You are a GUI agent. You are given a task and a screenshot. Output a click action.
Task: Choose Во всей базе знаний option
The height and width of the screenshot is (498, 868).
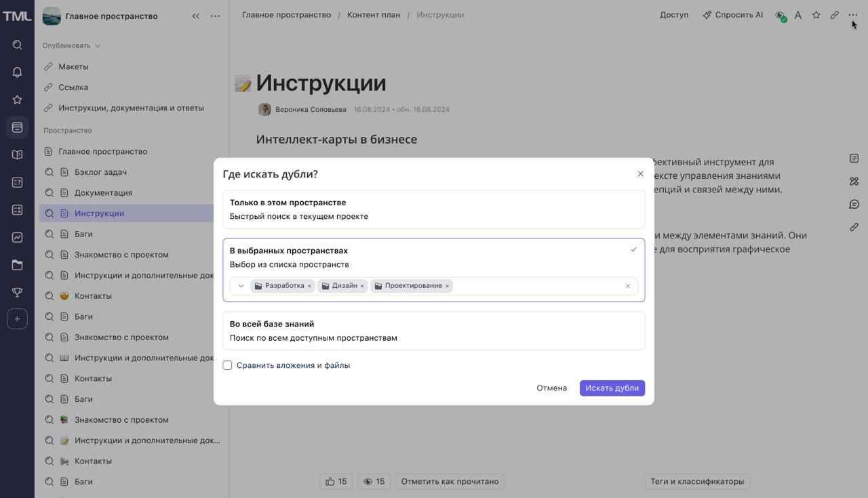(x=433, y=331)
